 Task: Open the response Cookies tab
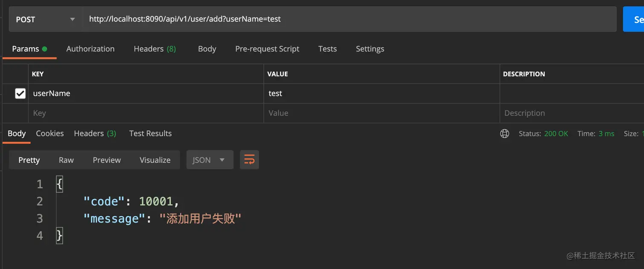pyautogui.click(x=50, y=134)
